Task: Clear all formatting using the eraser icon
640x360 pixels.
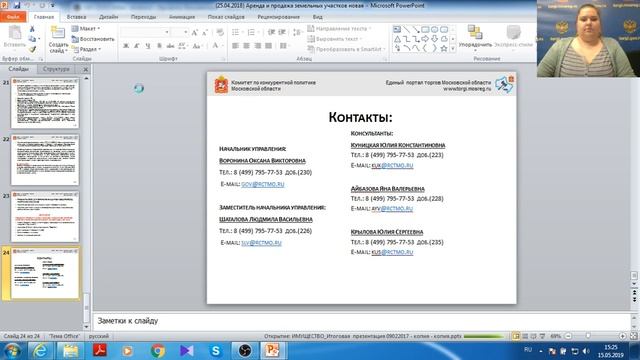Action: [220, 32]
